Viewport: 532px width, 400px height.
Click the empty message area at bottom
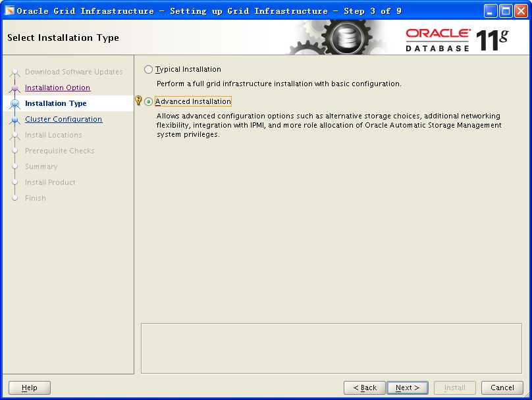point(331,348)
